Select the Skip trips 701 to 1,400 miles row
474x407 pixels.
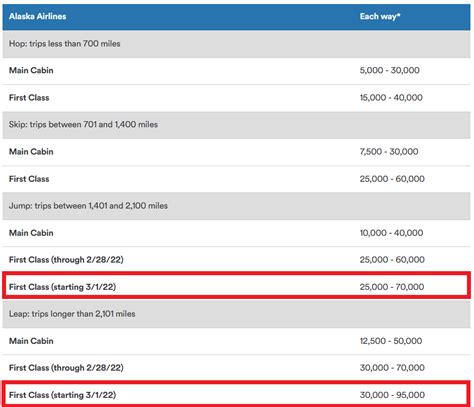point(236,125)
